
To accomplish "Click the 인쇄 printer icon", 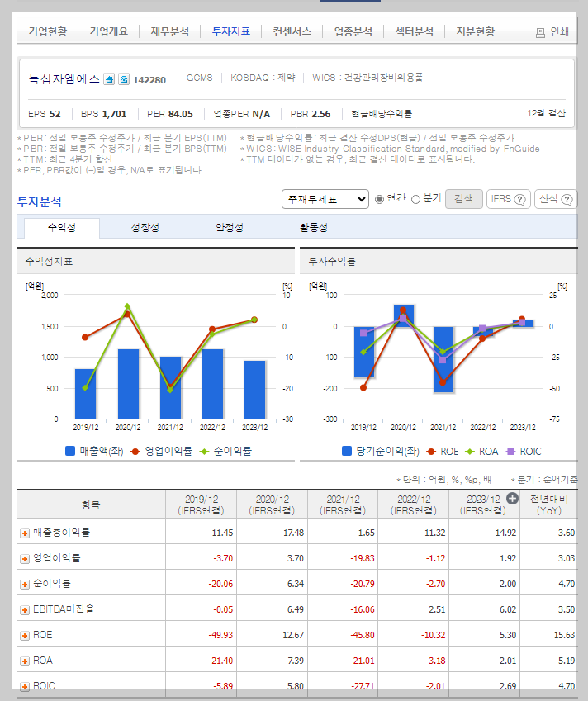I will tap(540, 33).
